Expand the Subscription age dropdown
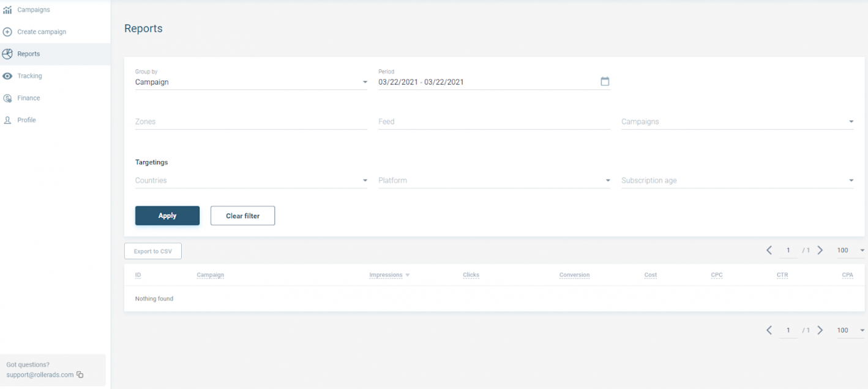Image resolution: width=868 pixels, height=389 pixels. (738, 181)
